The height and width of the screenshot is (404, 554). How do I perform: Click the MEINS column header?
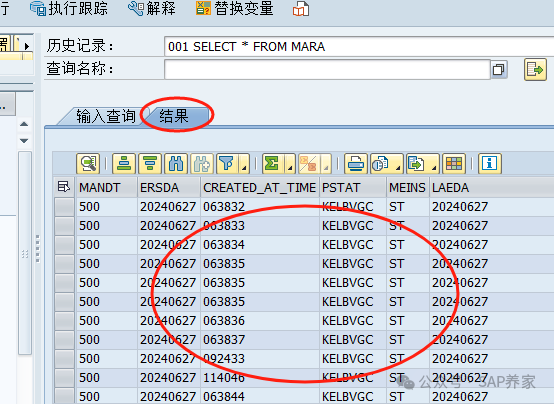[408, 187]
